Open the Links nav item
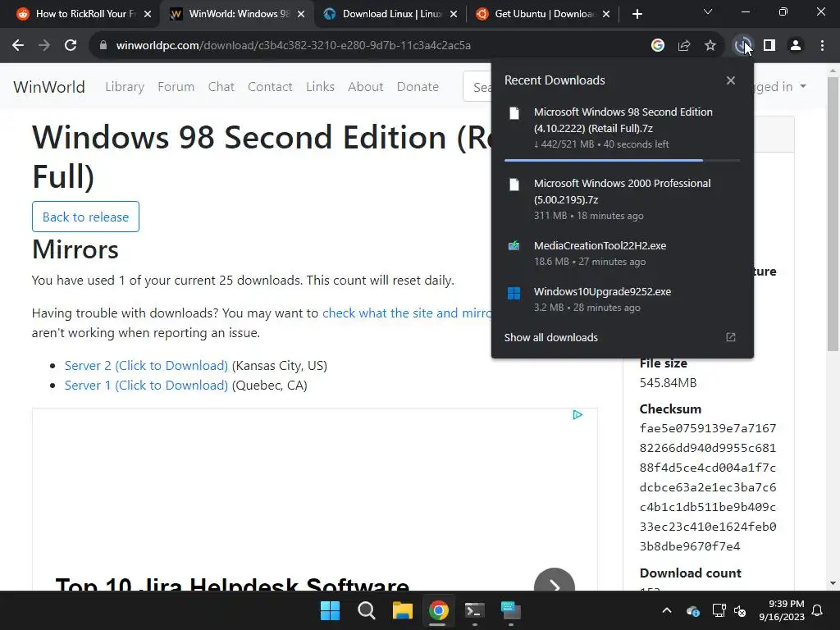This screenshot has width=840, height=630. (321, 87)
